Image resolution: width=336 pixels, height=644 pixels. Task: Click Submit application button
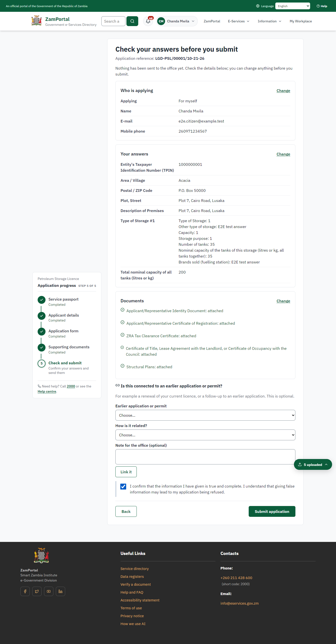pos(272,511)
